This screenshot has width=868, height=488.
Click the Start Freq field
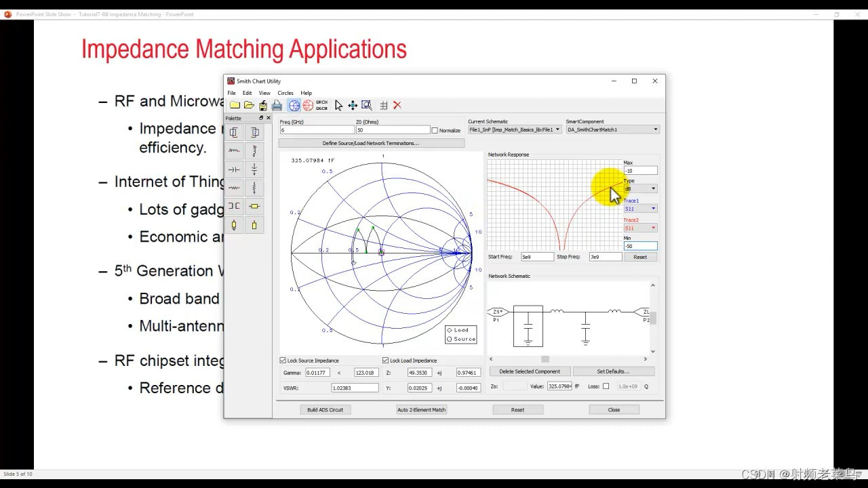click(x=536, y=257)
